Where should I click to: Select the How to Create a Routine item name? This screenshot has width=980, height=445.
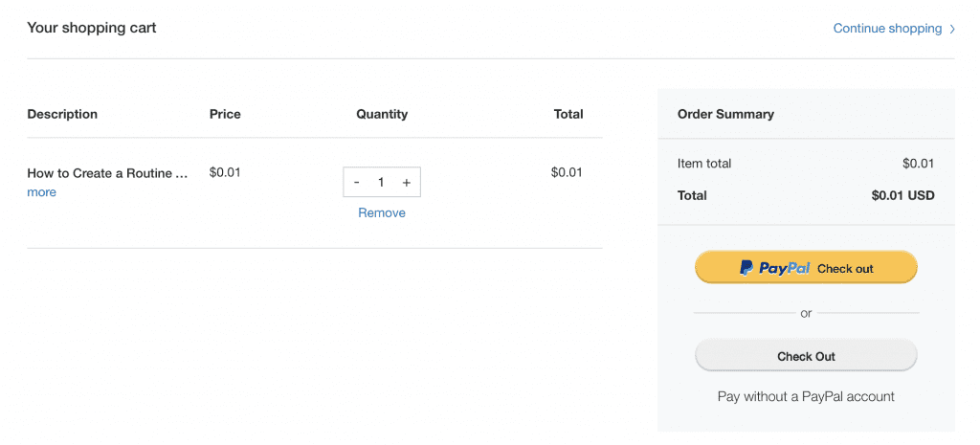pos(107,173)
